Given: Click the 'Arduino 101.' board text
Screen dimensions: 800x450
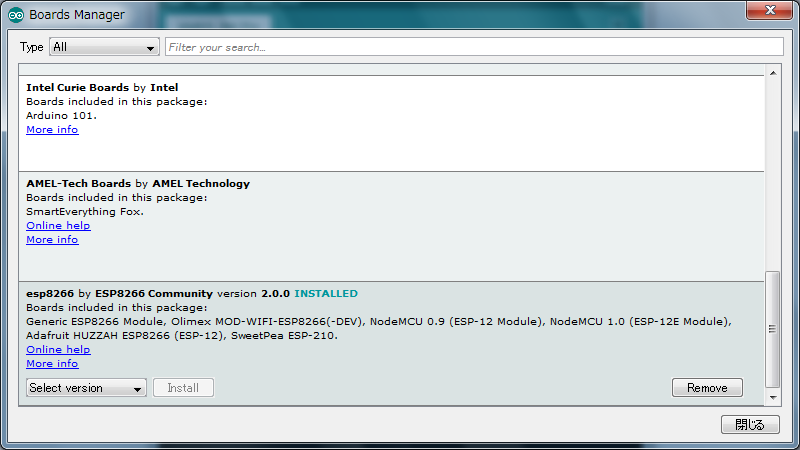Looking at the screenshot, I should (61, 115).
